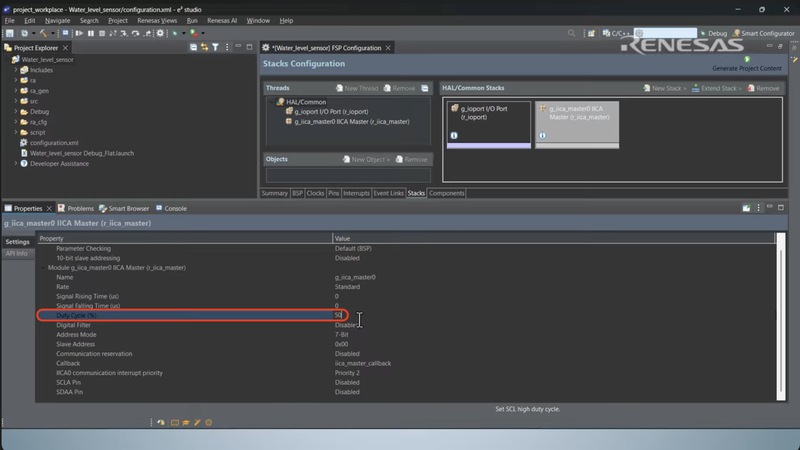Click the search magnifier icon in the top toolbar
Screen dimensions: 800x450
pyautogui.click(x=571, y=33)
